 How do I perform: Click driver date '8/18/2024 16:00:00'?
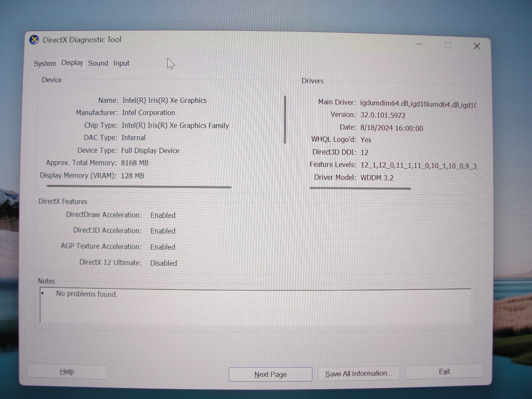[x=392, y=128]
